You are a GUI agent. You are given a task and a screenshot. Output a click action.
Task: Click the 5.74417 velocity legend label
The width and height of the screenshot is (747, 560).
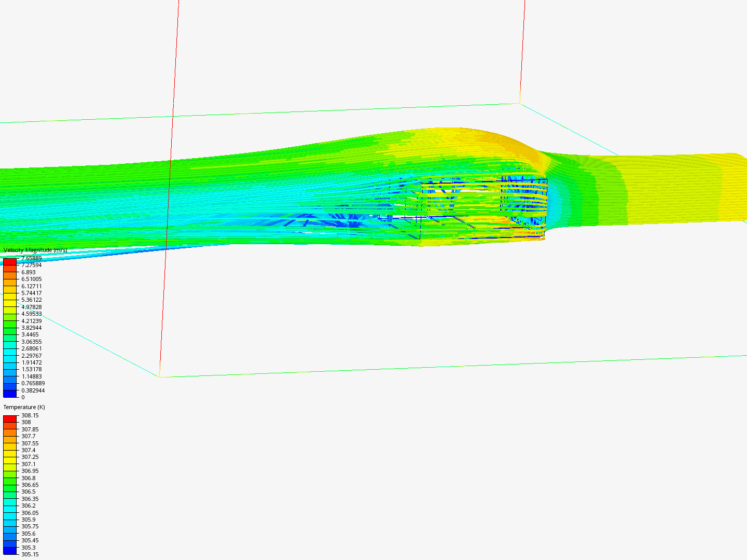coord(31,293)
